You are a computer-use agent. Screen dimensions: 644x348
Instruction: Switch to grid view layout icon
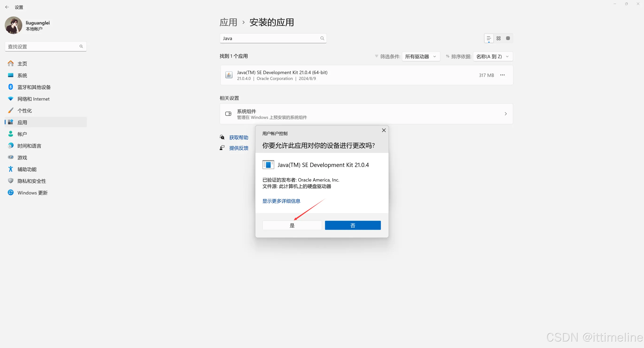pos(498,38)
